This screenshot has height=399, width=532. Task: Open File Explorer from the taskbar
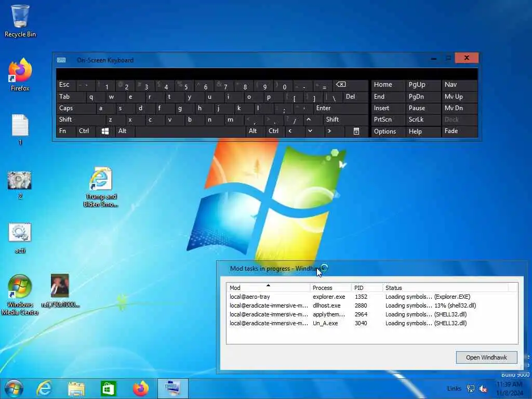click(76, 389)
